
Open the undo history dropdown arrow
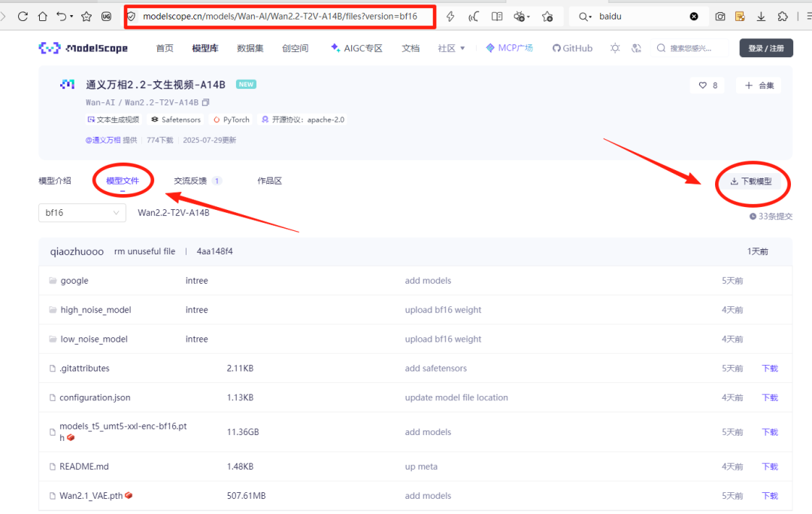[71, 17]
